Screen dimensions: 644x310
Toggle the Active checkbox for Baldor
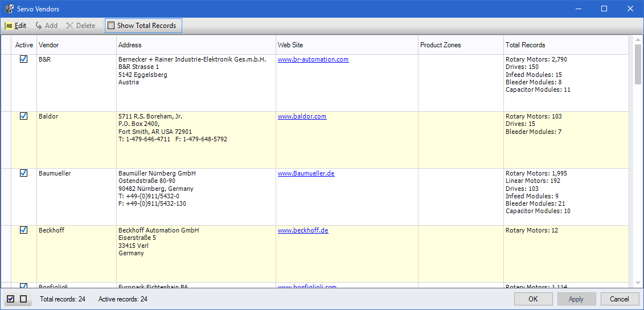(24, 116)
